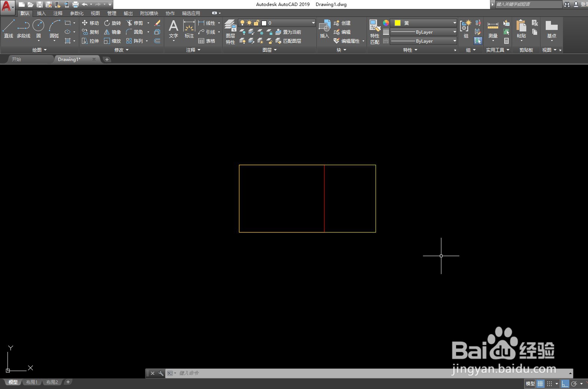Click the 创建 block button
588x389 pixels.
pos(342,23)
